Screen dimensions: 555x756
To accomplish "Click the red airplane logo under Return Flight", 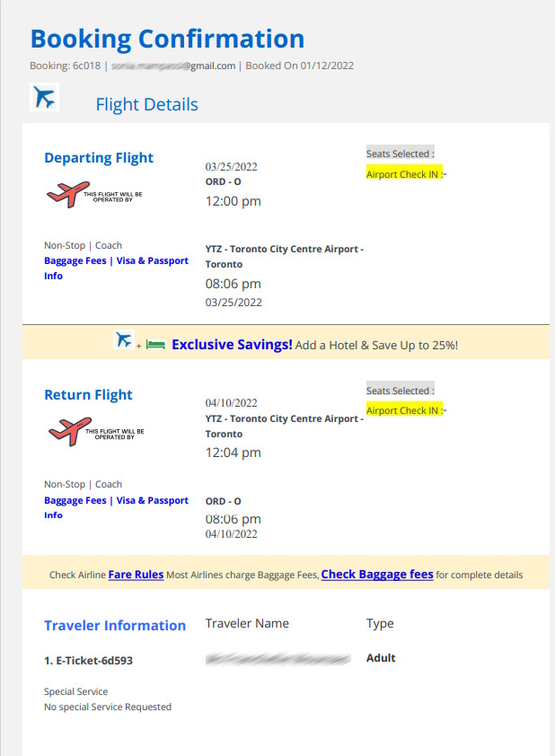I will 70,431.
